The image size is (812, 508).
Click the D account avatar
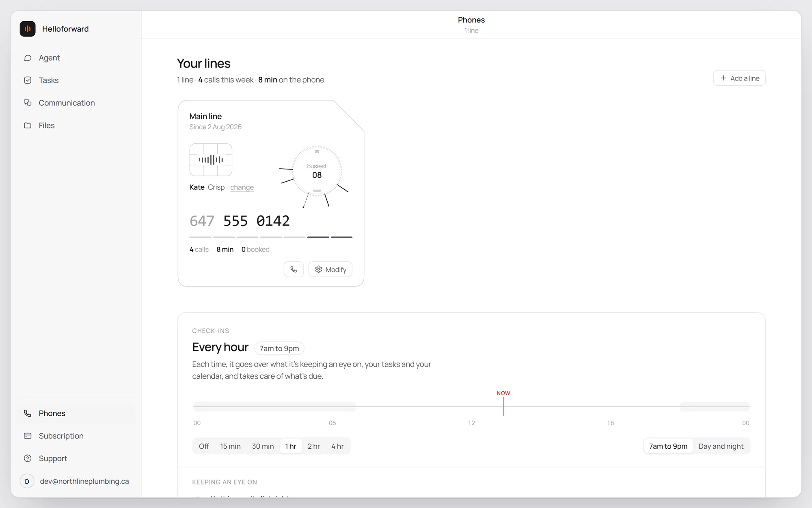point(27,481)
